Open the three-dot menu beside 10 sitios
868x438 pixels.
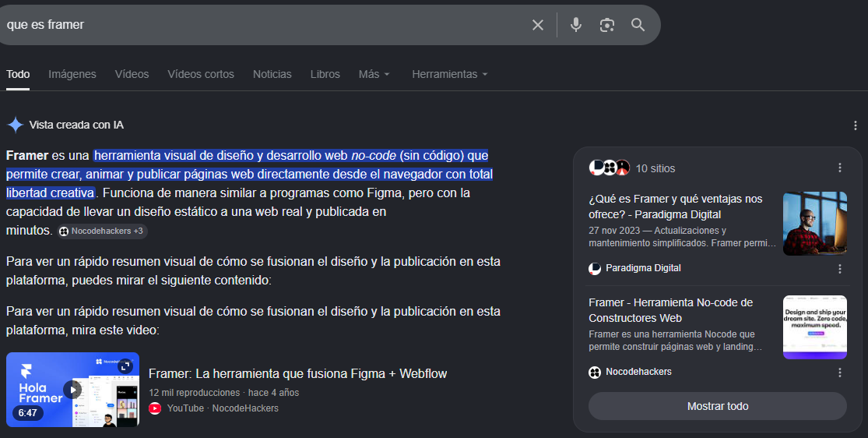pyautogui.click(x=840, y=168)
